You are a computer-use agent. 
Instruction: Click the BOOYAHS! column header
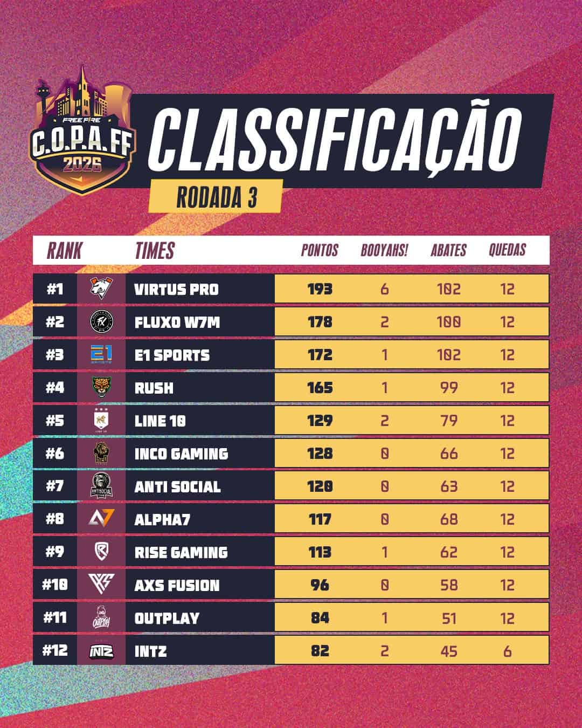click(384, 250)
